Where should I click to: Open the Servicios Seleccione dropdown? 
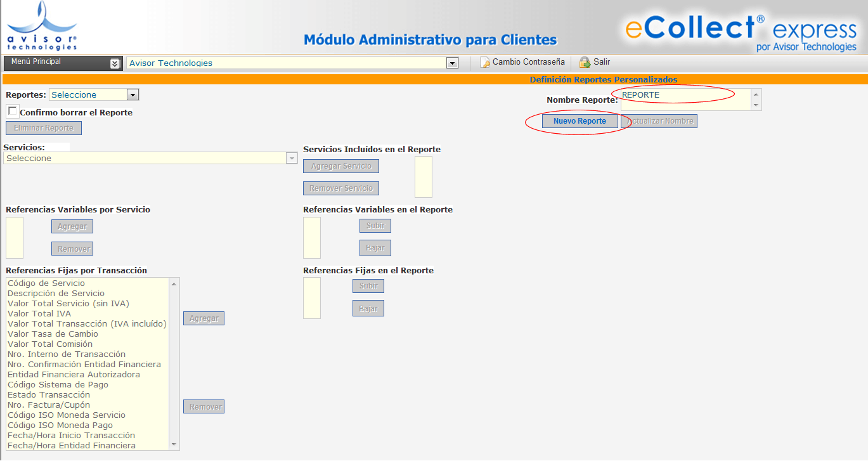pos(292,158)
